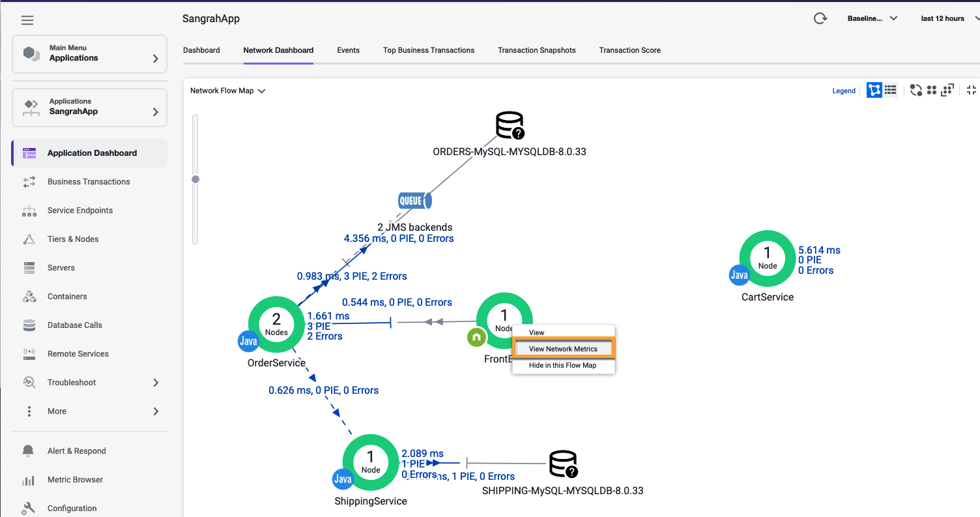Open the last 12 hours time dropdown

tap(949, 18)
